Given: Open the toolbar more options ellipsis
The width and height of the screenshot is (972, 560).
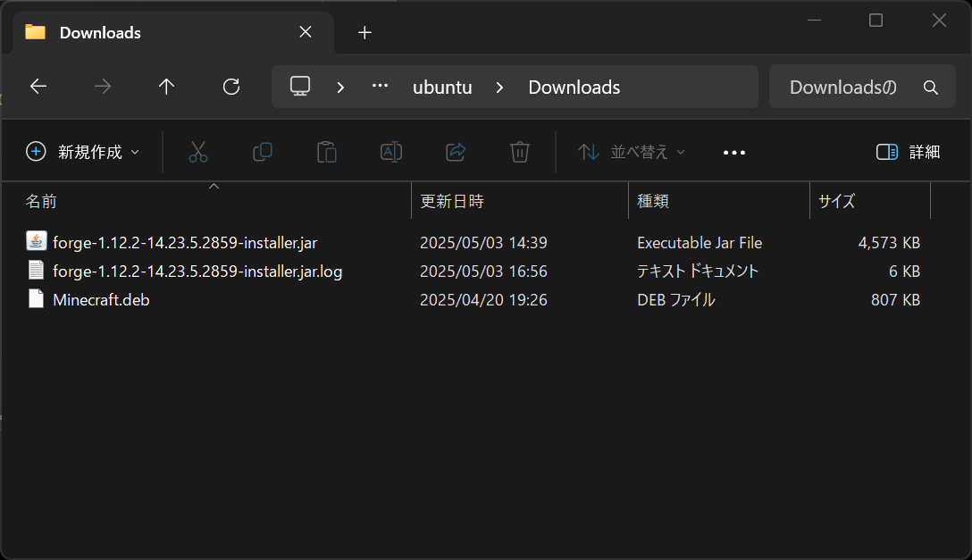Looking at the screenshot, I should pyautogui.click(x=734, y=153).
